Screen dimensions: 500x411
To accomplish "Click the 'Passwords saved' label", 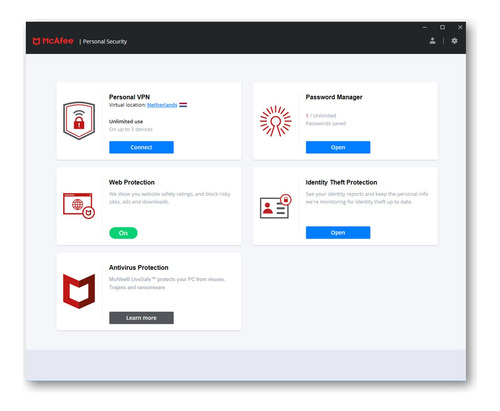I will point(326,124).
